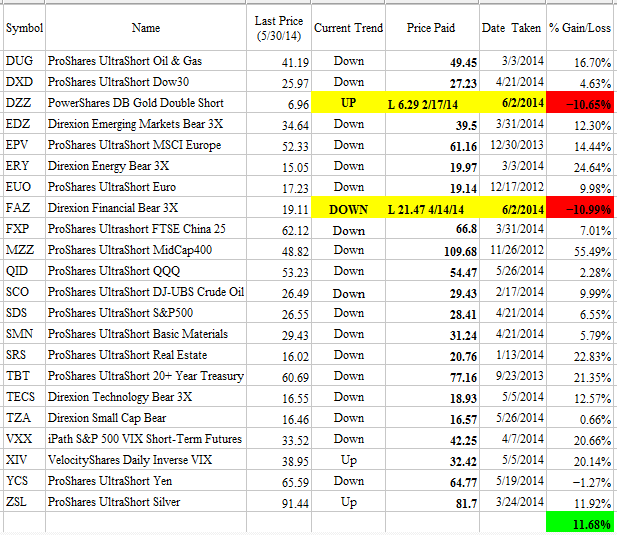The height and width of the screenshot is (535, 617).
Task: Select the % Gain/Loss header cell
Action: [x=580, y=28]
